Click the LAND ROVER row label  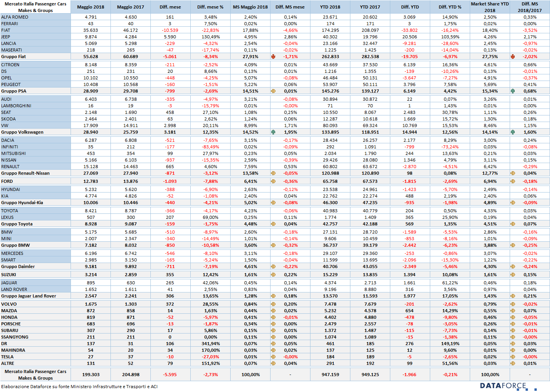14,289
